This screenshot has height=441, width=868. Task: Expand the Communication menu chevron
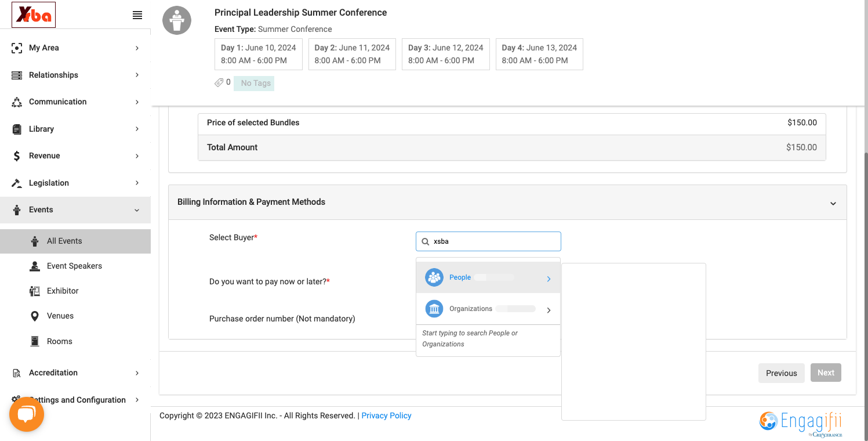coord(137,102)
